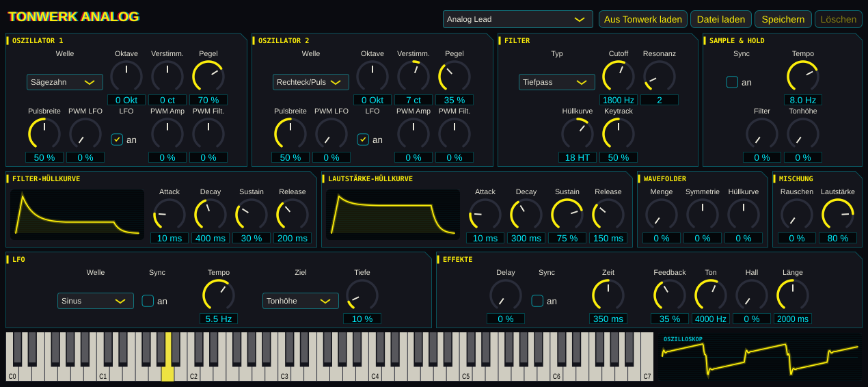Open the LFO Welle dropdown (Sinus)
868x387 pixels.
tap(96, 301)
